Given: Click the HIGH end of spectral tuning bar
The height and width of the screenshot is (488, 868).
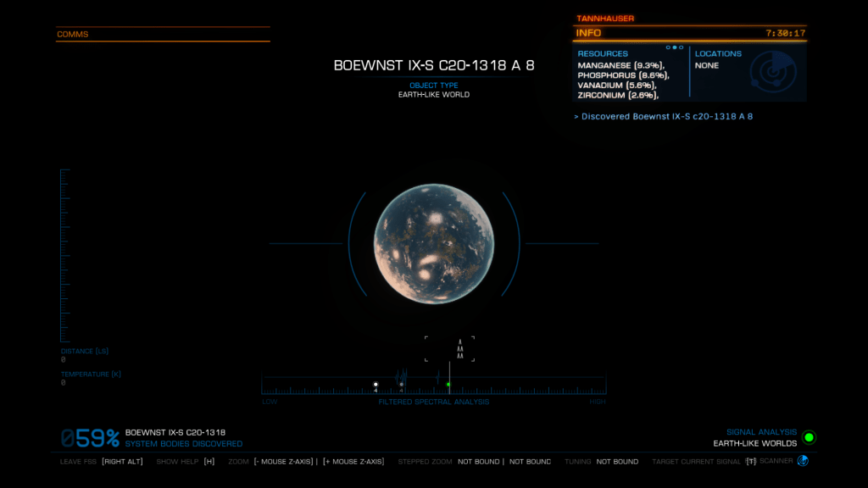Looking at the screenshot, I should [x=598, y=402].
